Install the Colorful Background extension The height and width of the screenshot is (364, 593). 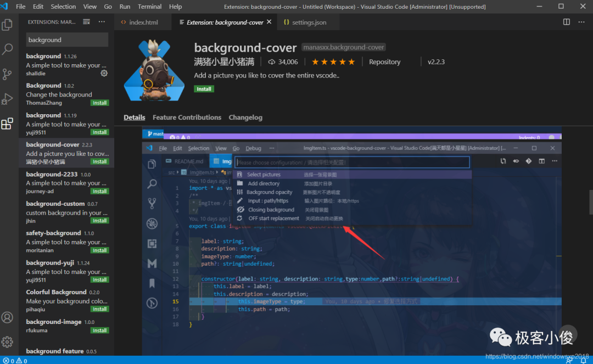(100, 309)
